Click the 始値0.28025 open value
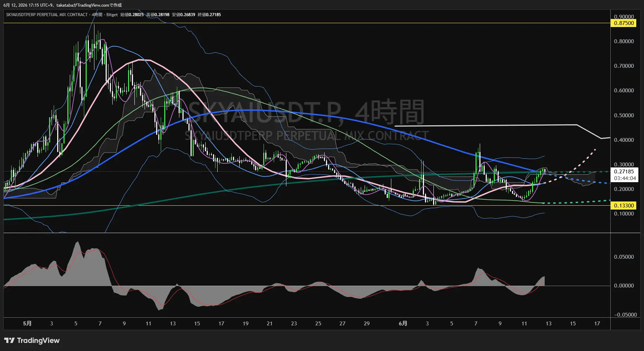The width and height of the screenshot is (644, 351). [132, 15]
